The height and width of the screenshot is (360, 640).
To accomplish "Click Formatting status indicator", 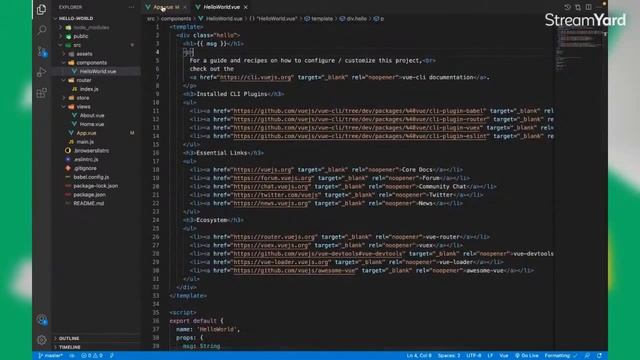I will pyautogui.click(x=561, y=356).
